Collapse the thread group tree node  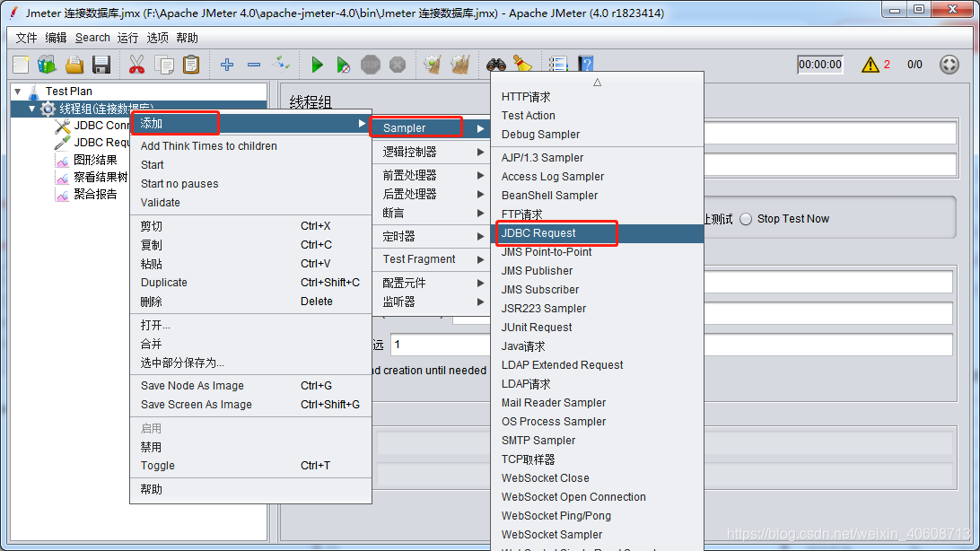coord(32,109)
